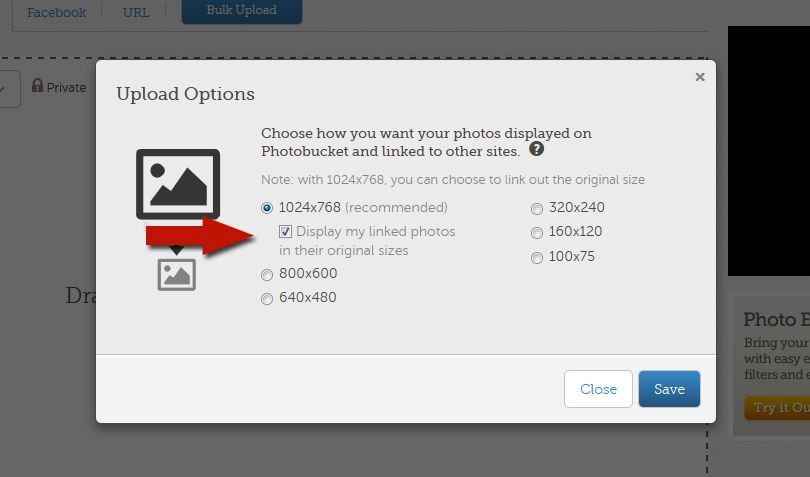The image size is (810, 477).
Task: Click the Try it Out button
Action: (777, 408)
